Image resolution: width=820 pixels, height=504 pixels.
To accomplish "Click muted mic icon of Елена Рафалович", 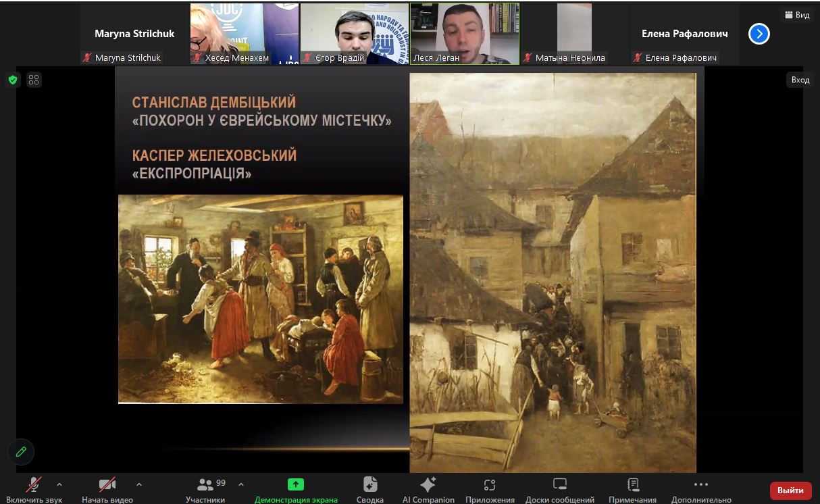I will (638, 58).
